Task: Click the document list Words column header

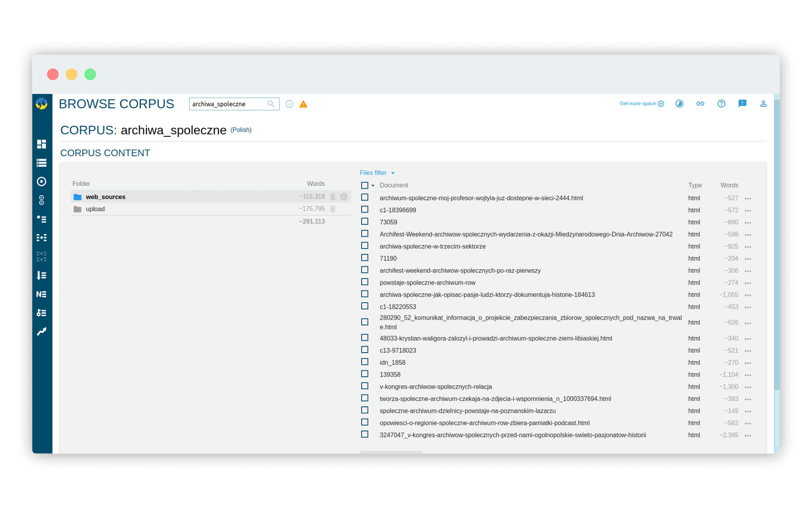Action: tap(730, 185)
